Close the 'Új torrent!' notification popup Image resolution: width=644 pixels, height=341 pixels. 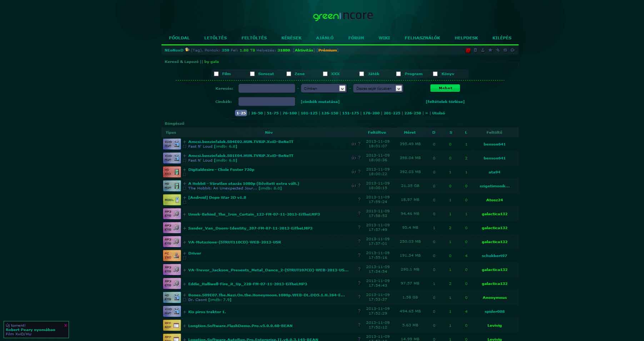pyautogui.click(x=65, y=326)
